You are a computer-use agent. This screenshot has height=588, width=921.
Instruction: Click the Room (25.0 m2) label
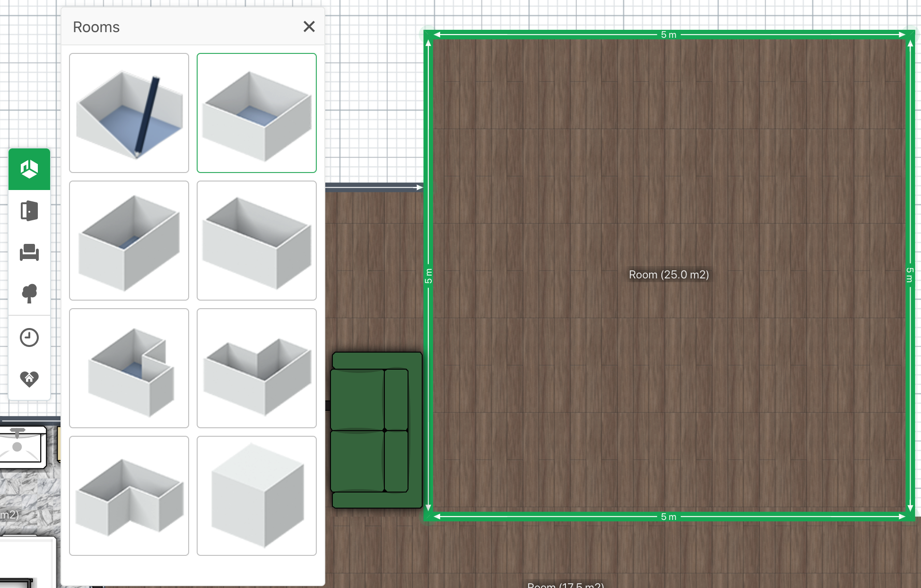pyautogui.click(x=669, y=275)
